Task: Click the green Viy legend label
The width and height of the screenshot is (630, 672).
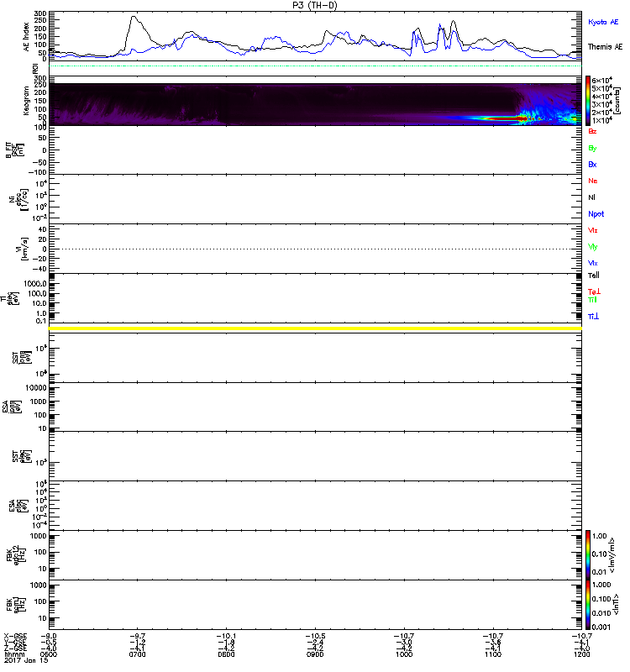Action: (x=592, y=247)
